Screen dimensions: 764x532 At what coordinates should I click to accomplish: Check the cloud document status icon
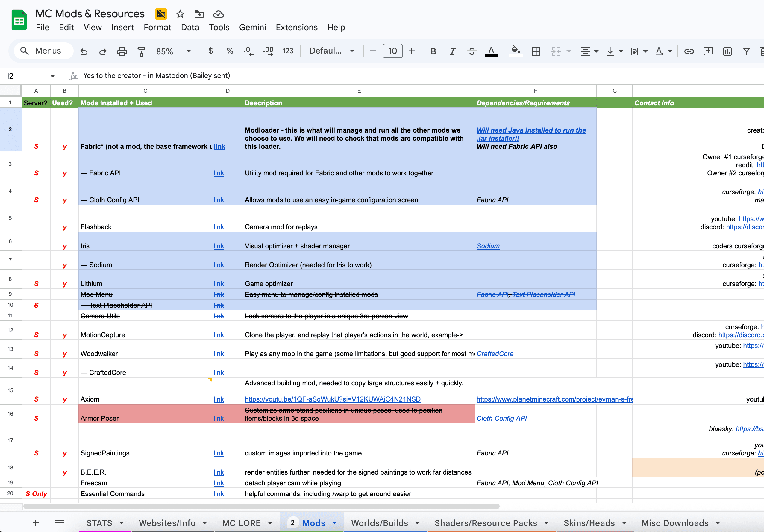click(218, 14)
